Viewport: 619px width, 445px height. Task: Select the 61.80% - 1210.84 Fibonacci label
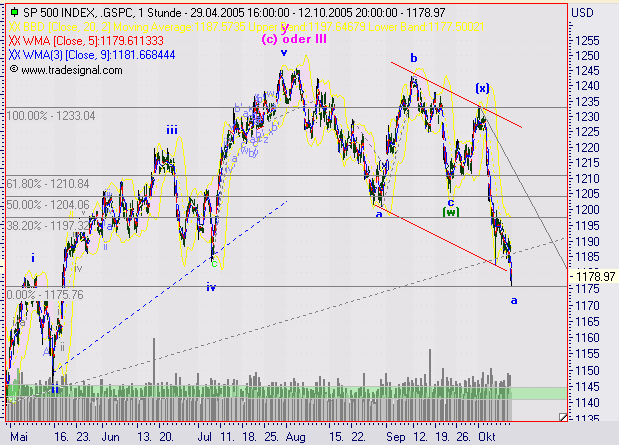(48, 184)
